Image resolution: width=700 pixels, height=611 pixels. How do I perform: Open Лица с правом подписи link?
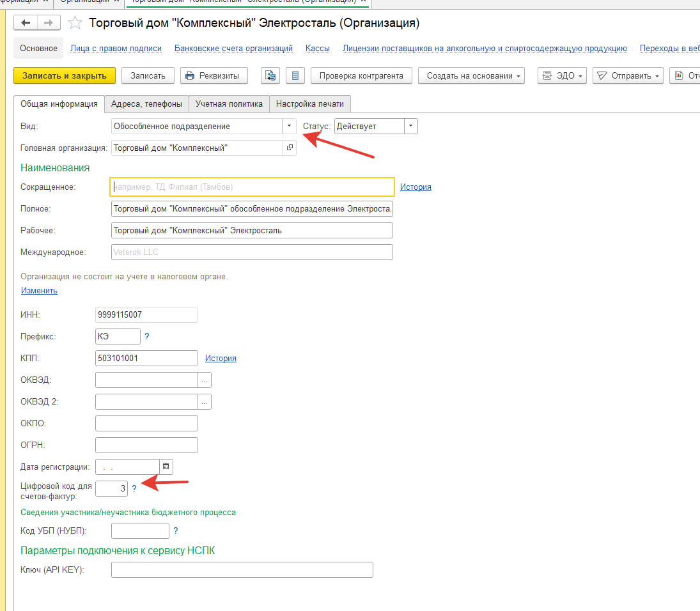[x=116, y=48]
